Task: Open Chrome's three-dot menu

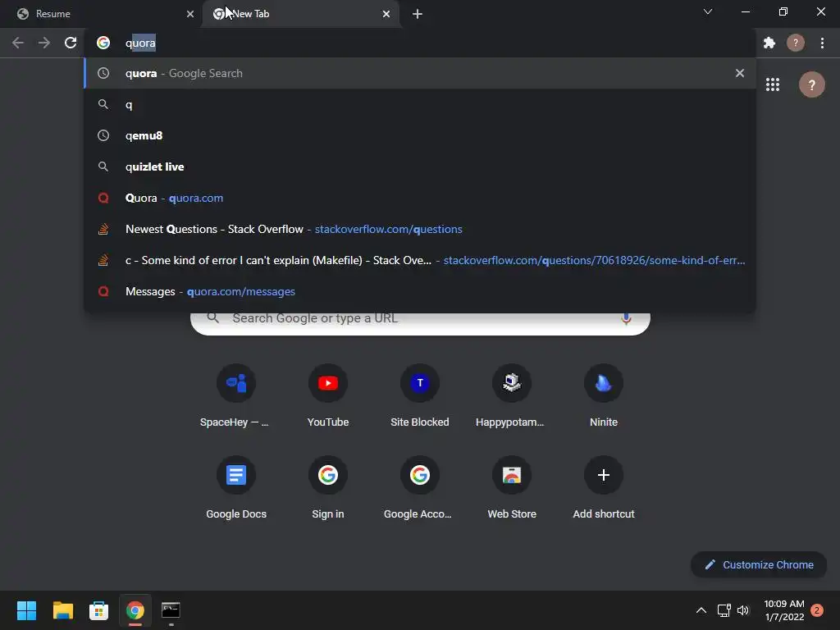Action: 822,43
